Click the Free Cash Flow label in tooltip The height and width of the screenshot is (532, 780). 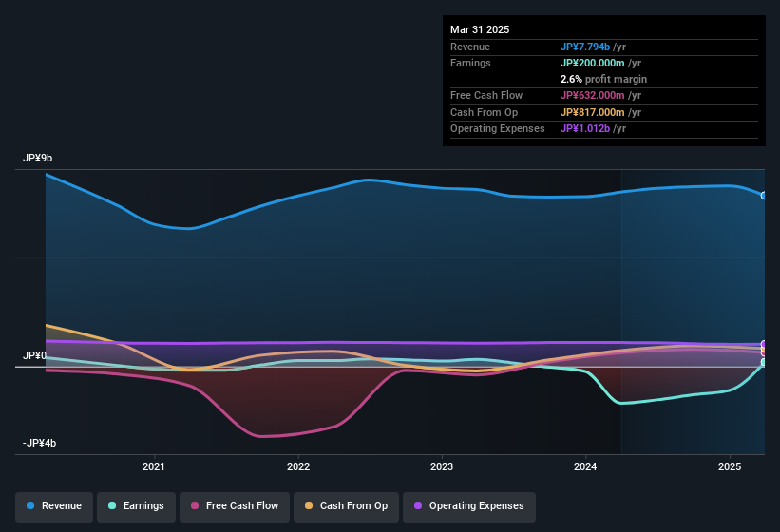click(x=486, y=95)
